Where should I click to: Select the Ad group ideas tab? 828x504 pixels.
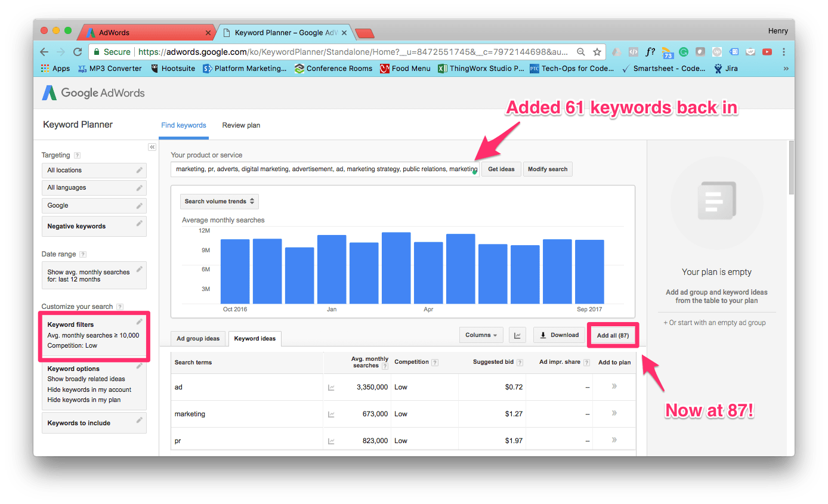pyautogui.click(x=198, y=339)
